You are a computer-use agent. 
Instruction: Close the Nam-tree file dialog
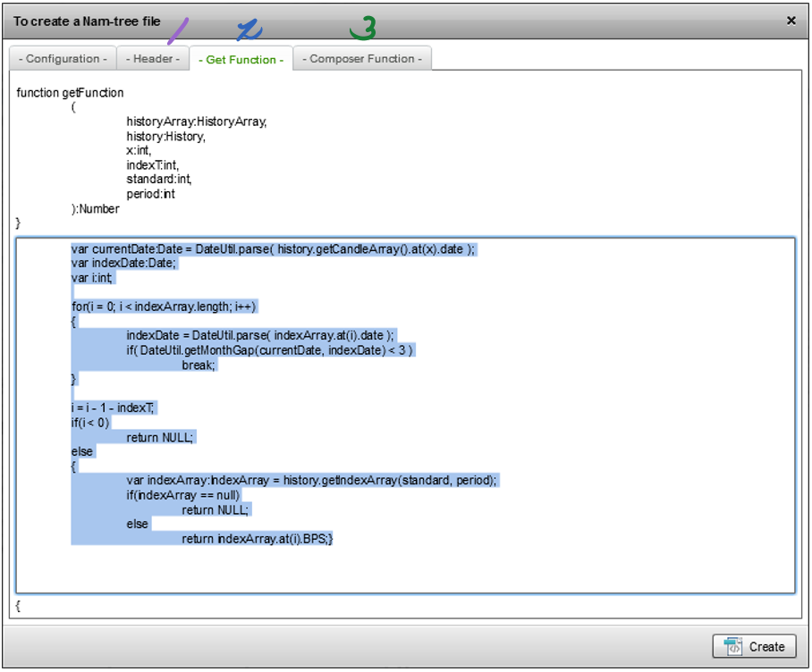point(791,21)
